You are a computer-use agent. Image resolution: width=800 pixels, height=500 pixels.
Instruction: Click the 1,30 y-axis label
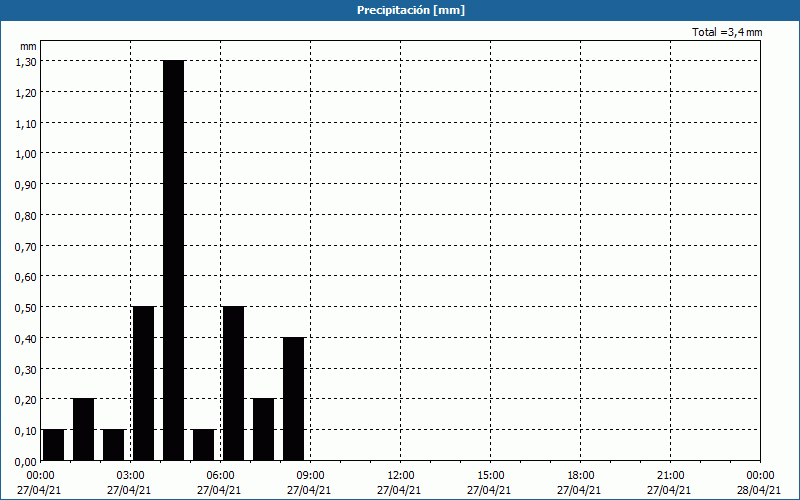25,61
